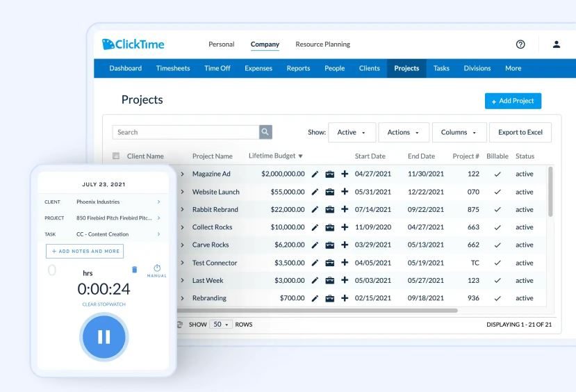
Task: Go to the Expenses section
Action: click(258, 68)
